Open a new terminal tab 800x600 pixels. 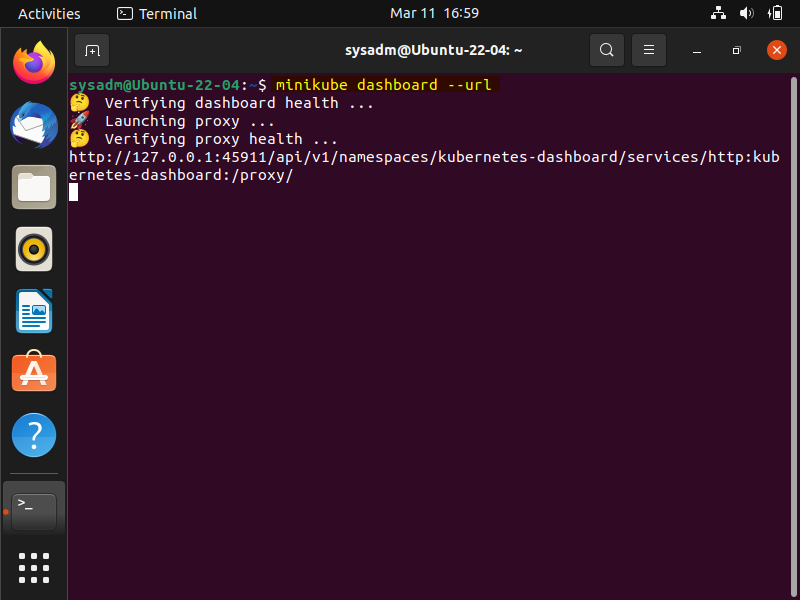tap(92, 50)
